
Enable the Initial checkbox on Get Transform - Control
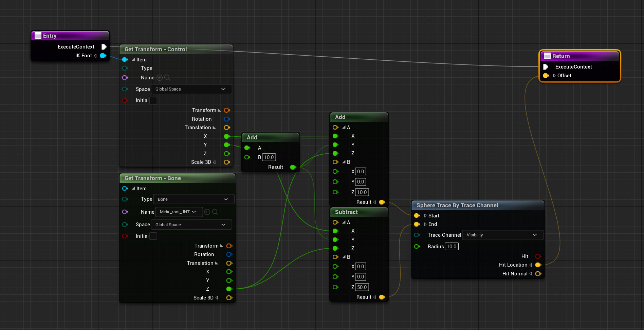point(153,100)
